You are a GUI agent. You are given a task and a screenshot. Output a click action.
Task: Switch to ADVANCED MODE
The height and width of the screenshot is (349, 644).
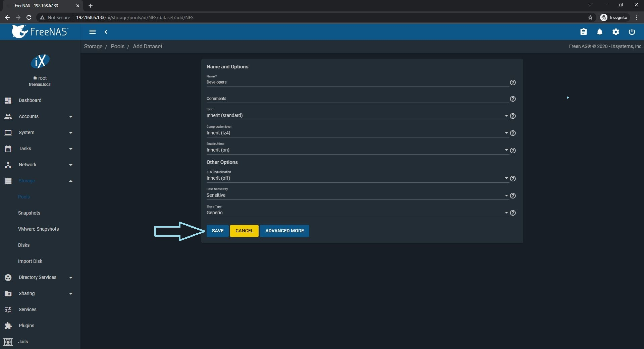tap(284, 231)
